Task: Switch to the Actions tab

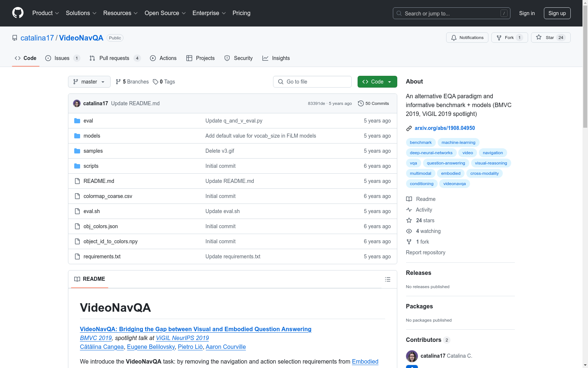Action: click(x=163, y=58)
